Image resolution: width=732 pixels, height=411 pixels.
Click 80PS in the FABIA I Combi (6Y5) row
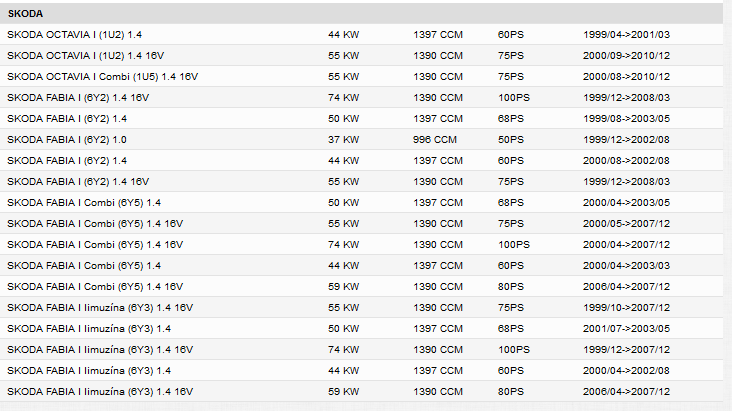(511, 287)
